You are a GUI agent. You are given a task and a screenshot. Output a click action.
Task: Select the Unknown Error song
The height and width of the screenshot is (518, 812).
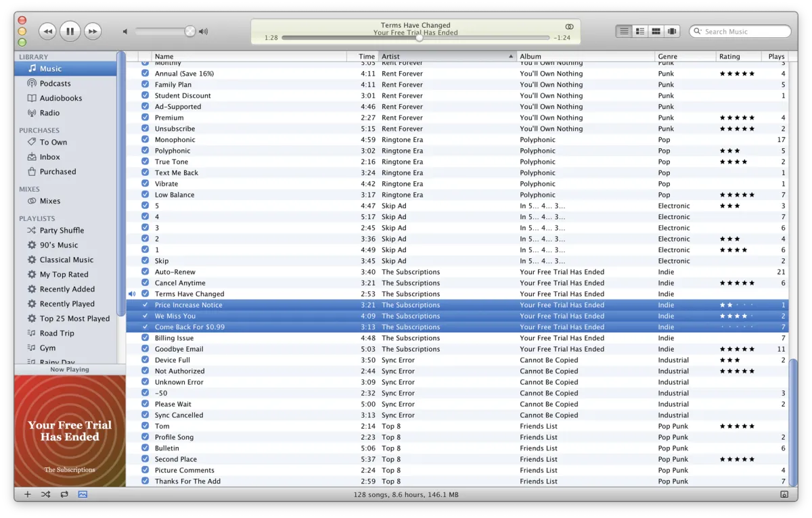pos(457,382)
